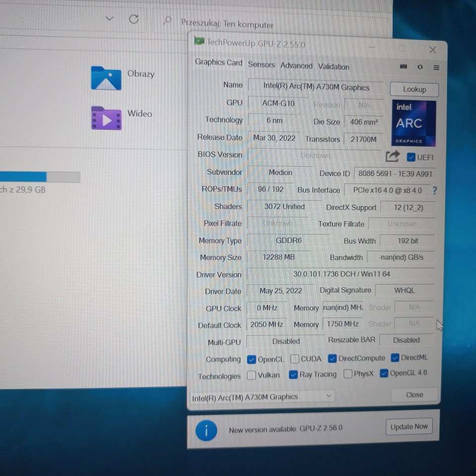
Task: Click the BIOS export share icon
Action: (393, 156)
